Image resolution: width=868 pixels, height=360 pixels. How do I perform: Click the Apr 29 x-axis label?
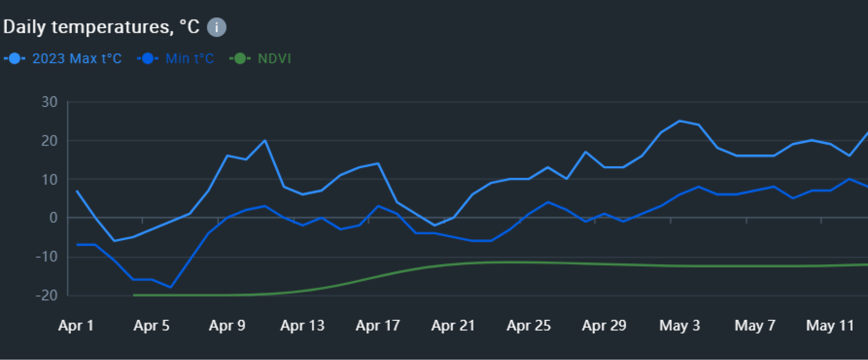[x=604, y=326]
